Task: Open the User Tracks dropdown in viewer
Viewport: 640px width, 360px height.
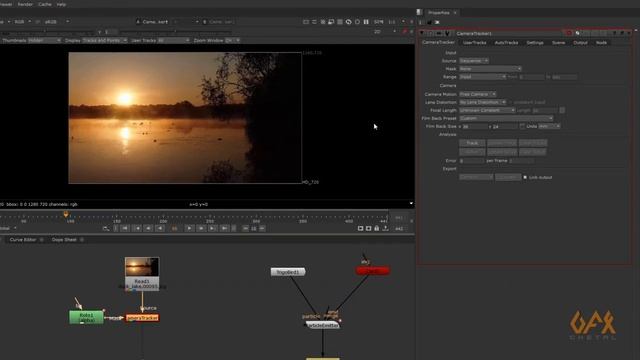Action: tap(173, 40)
